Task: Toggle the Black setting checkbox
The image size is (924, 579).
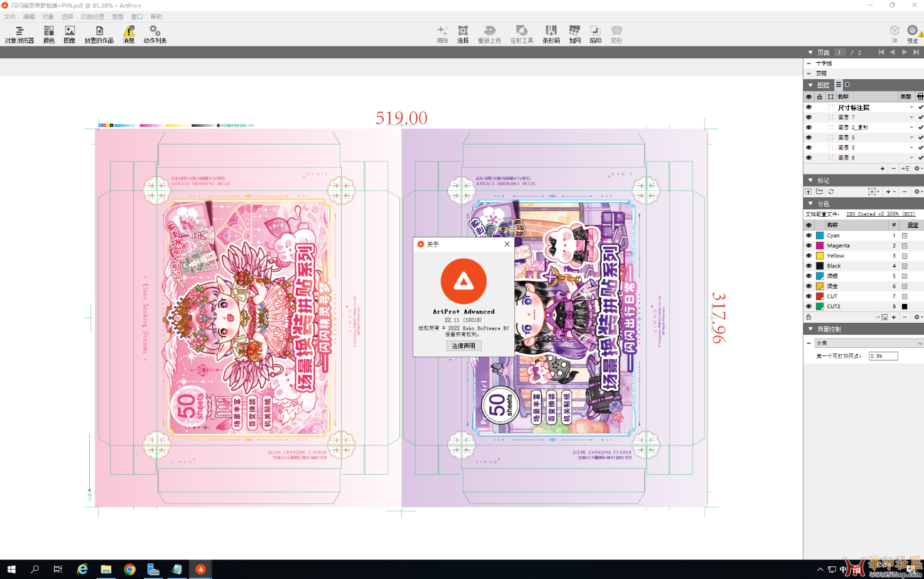Action: (905, 266)
